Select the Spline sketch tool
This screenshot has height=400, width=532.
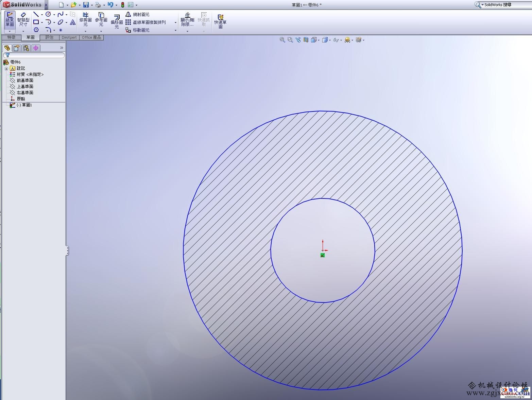coord(61,14)
